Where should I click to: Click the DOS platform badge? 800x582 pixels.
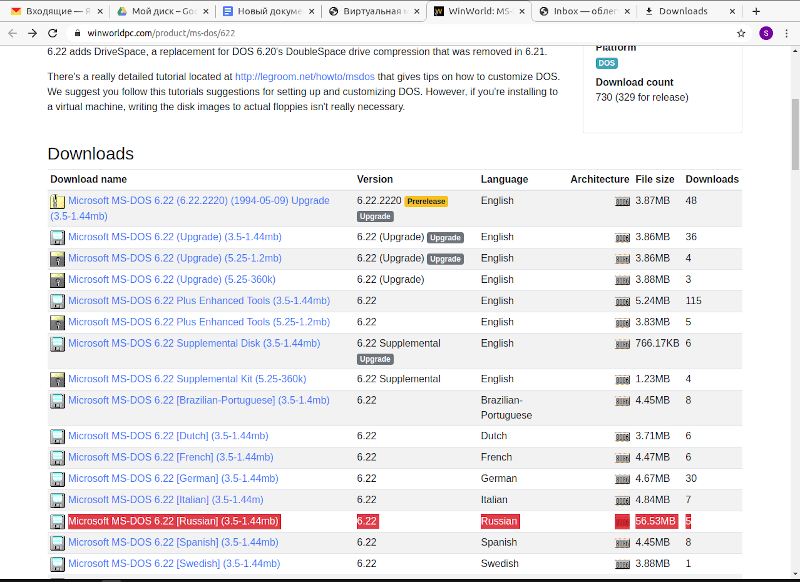[x=607, y=63]
